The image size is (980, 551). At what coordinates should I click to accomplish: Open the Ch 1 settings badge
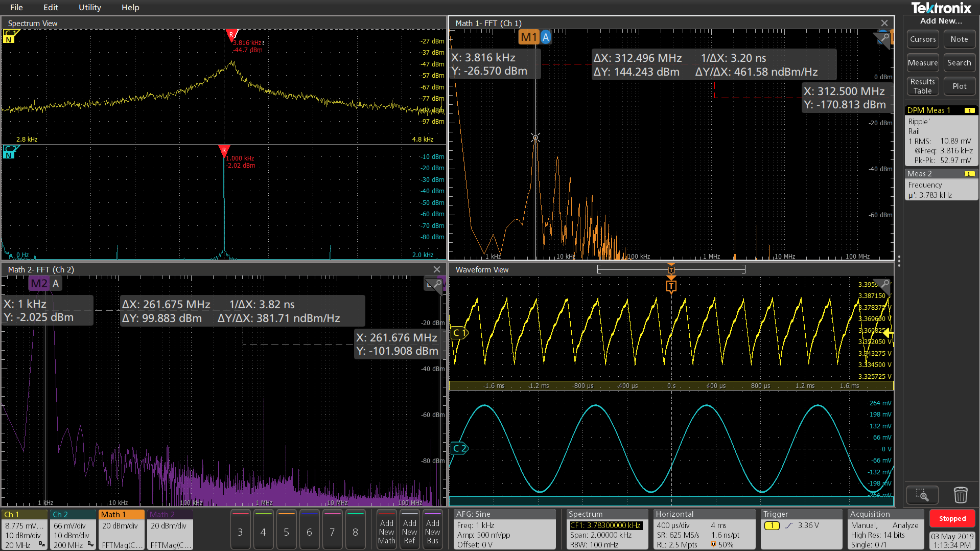24,530
